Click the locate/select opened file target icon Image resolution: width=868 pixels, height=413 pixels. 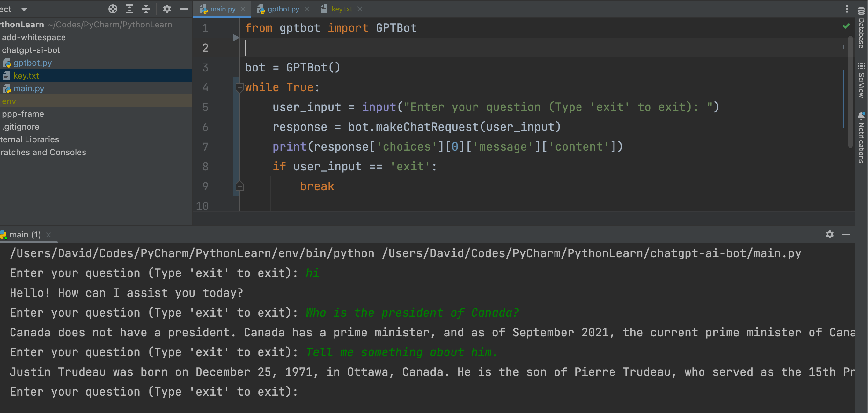113,9
